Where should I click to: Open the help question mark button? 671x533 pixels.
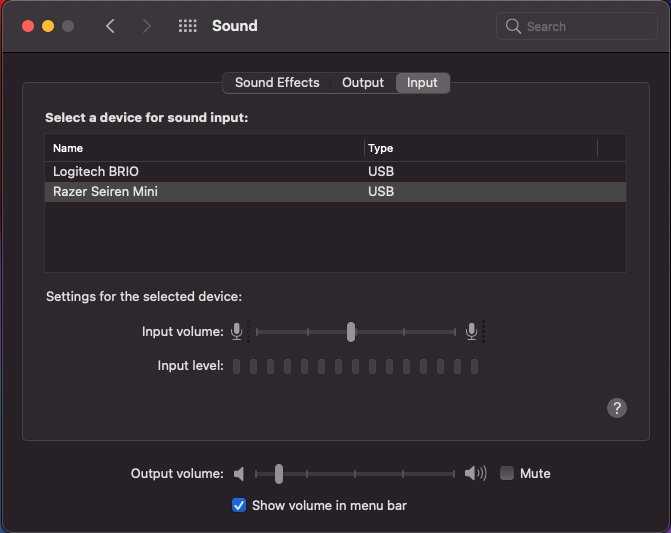point(617,408)
